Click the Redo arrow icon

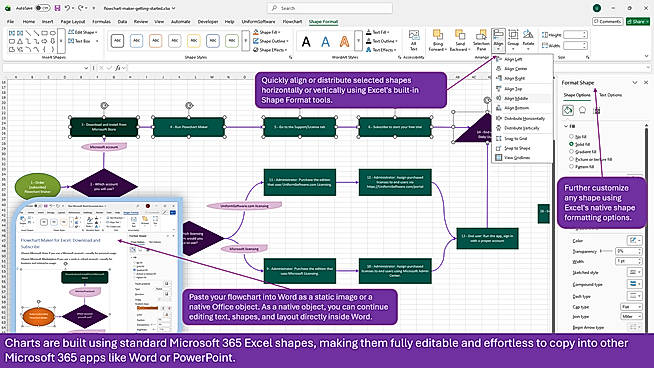(81, 8)
